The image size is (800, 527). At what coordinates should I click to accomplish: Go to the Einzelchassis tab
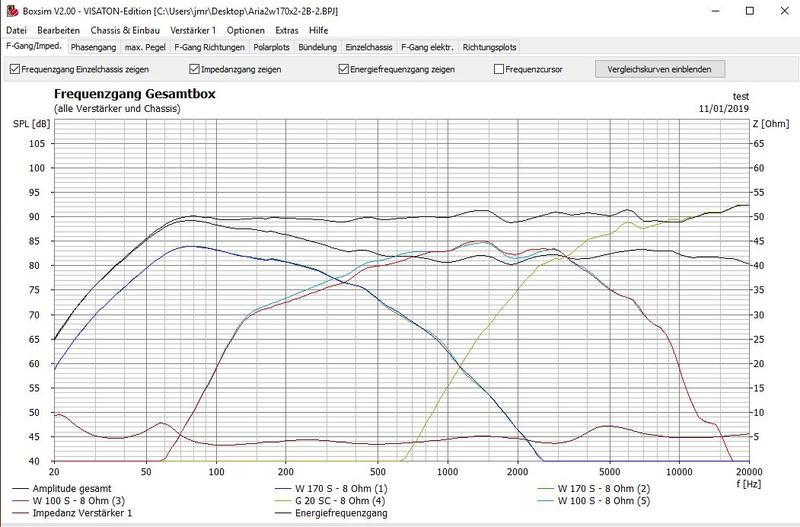click(x=369, y=47)
